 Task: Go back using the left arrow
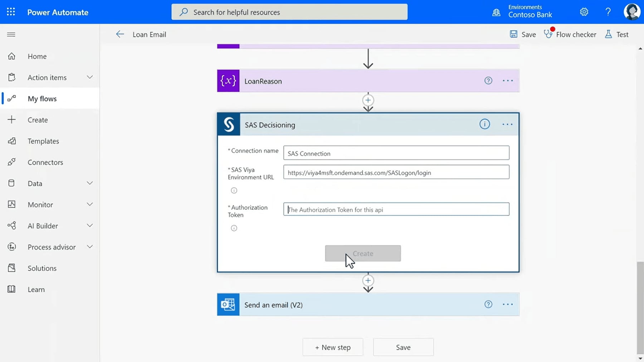tap(120, 34)
